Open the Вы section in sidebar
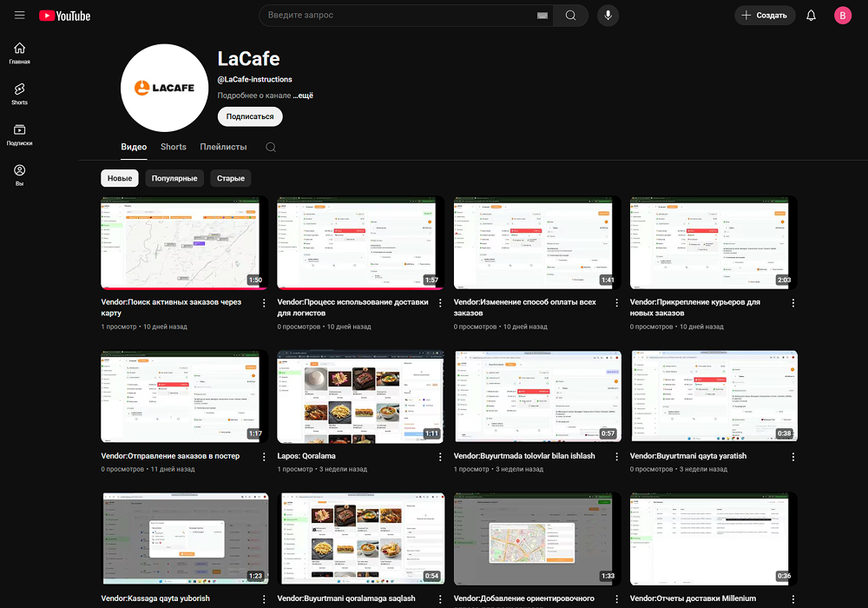Viewport: 868px width, 608px height. click(x=19, y=175)
